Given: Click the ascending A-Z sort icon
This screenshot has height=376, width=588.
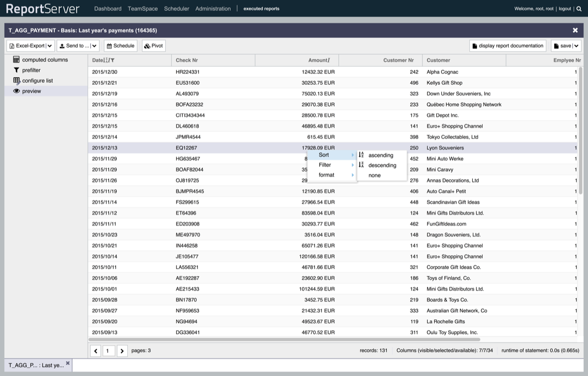Looking at the screenshot, I should click(362, 155).
